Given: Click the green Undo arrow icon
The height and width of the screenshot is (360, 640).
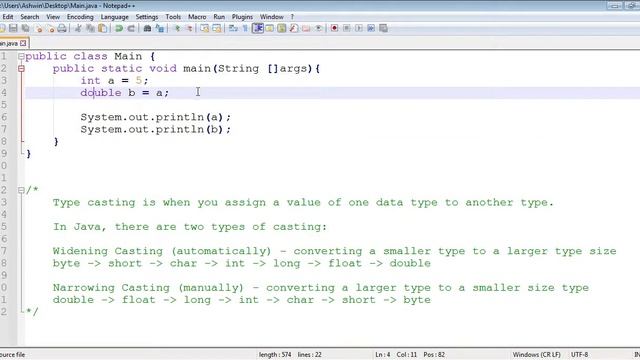Looking at the screenshot, I should click(x=119, y=28).
